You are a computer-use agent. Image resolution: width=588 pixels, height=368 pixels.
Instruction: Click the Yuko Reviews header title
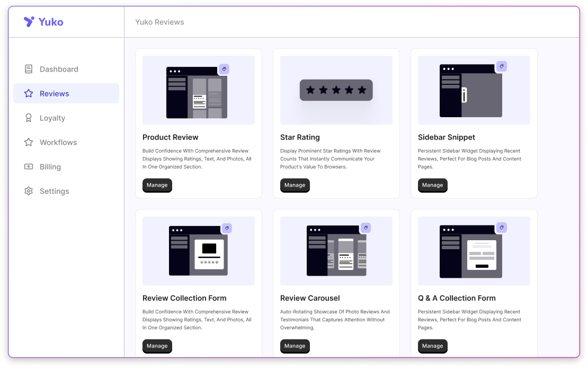pyautogui.click(x=159, y=22)
